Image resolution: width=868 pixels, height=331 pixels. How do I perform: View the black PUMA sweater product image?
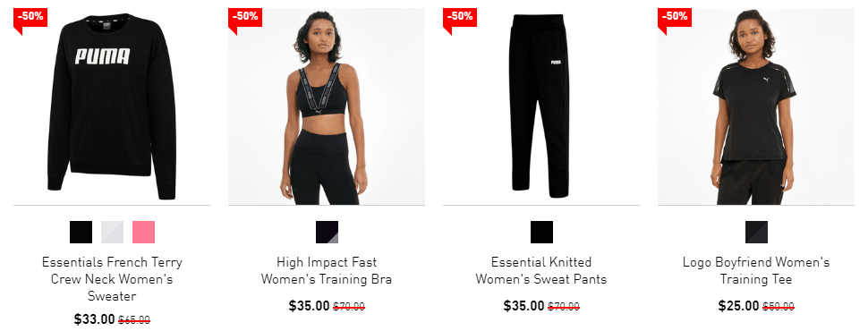(112, 106)
